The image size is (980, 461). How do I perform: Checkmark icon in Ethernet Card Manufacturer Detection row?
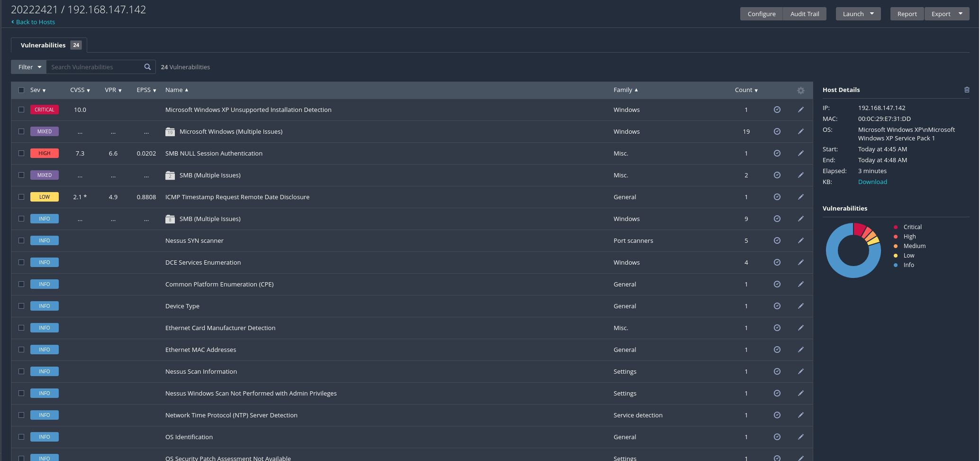pos(777,328)
